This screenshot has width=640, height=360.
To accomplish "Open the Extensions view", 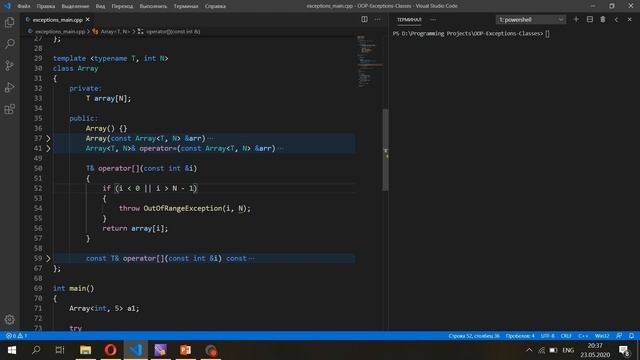I will point(10,109).
